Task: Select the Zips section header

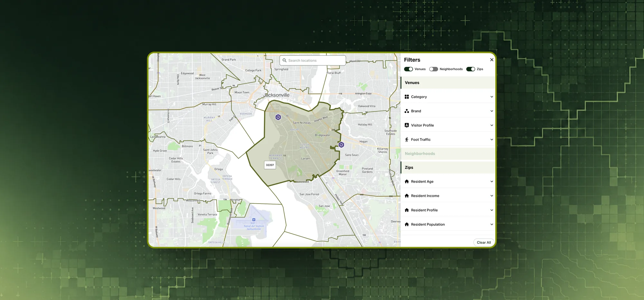Action: point(448,168)
